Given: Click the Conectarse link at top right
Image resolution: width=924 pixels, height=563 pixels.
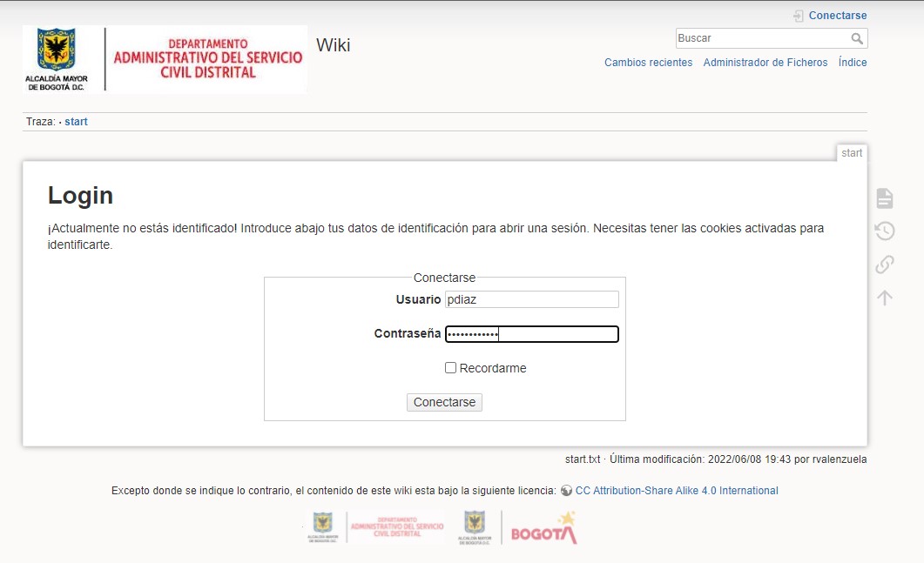Looking at the screenshot, I should pos(838,16).
